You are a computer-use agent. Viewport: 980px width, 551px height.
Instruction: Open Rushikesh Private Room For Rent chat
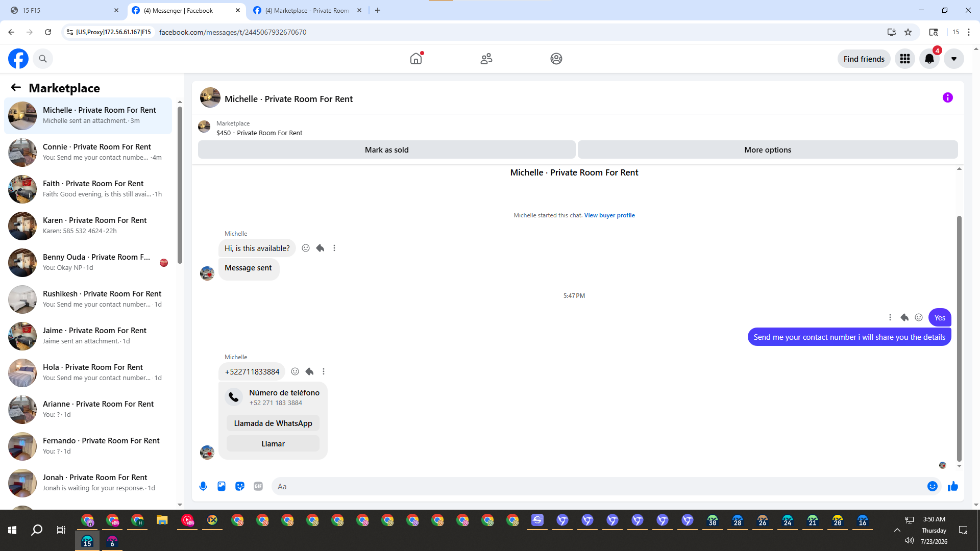[x=88, y=299]
